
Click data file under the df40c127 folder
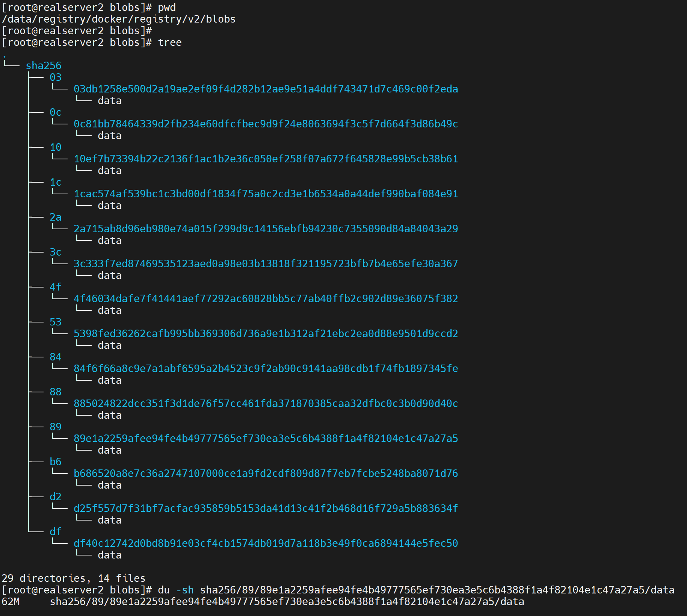point(109,555)
